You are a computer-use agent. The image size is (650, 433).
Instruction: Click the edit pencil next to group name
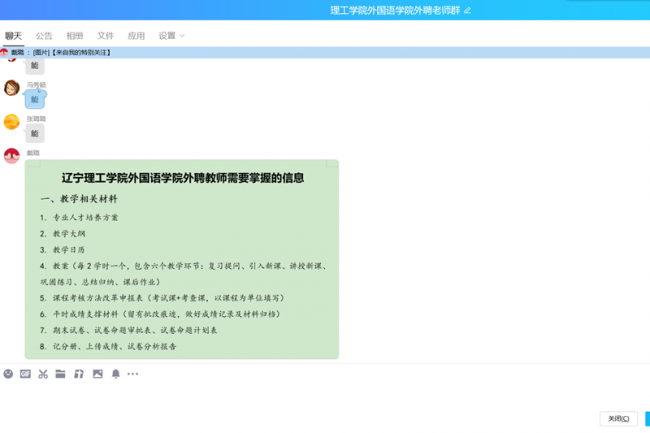(467, 10)
